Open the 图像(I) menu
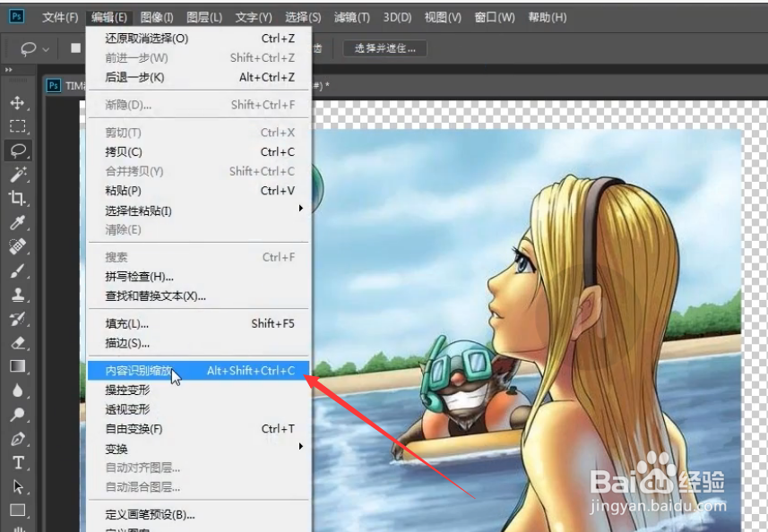The height and width of the screenshot is (532, 768). (157, 18)
